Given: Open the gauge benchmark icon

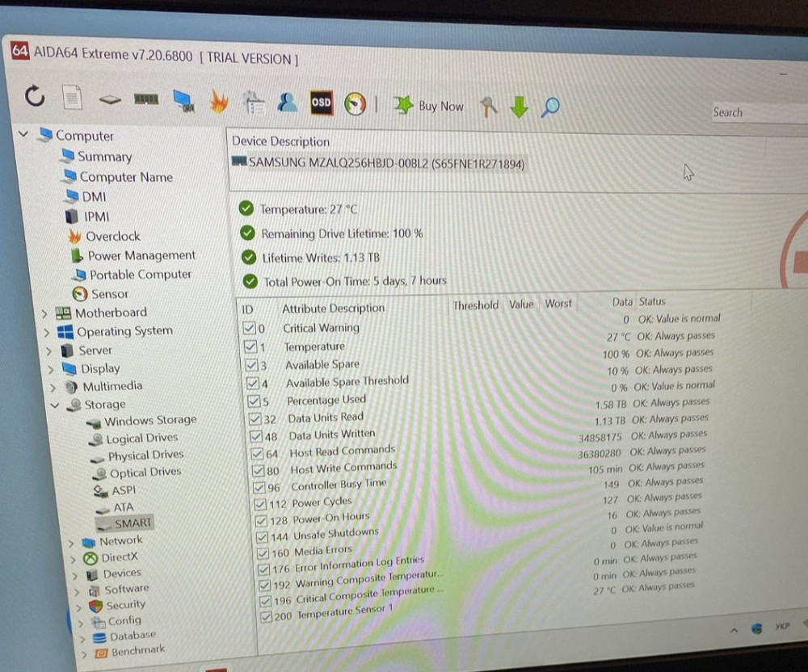Looking at the screenshot, I should (x=354, y=103).
